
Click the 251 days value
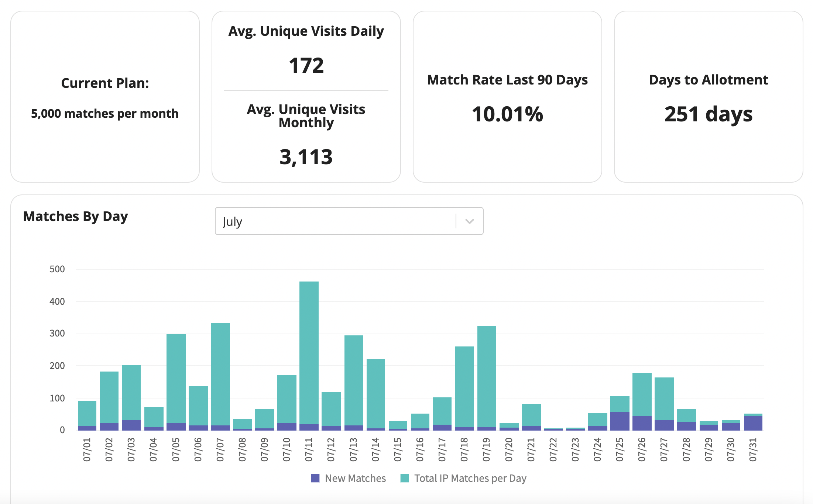click(709, 114)
